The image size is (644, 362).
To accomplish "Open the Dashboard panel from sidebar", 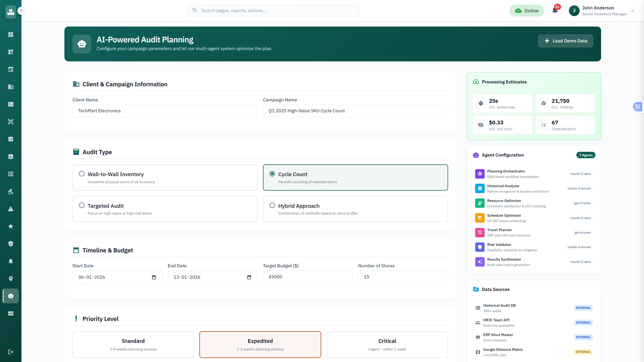I will click(11, 35).
